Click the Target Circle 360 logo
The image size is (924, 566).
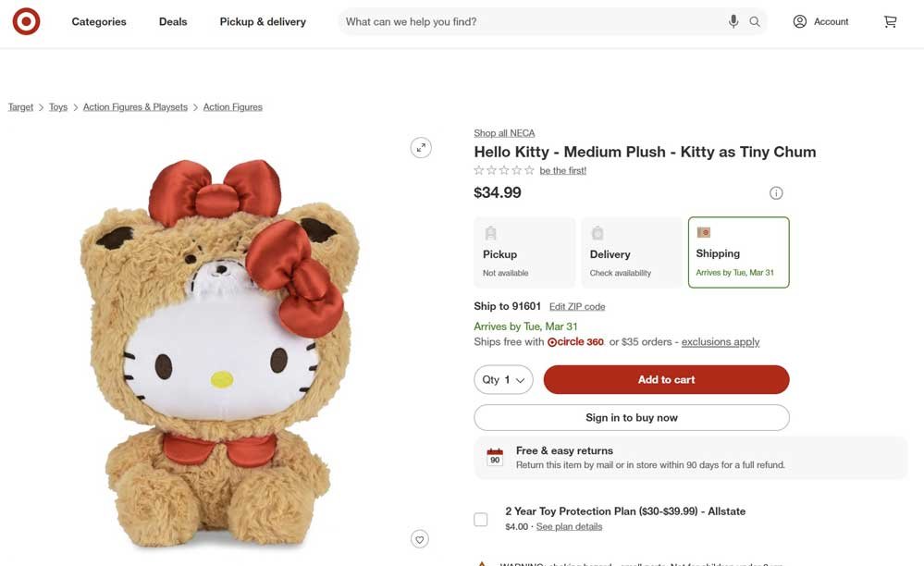[575, 340]
